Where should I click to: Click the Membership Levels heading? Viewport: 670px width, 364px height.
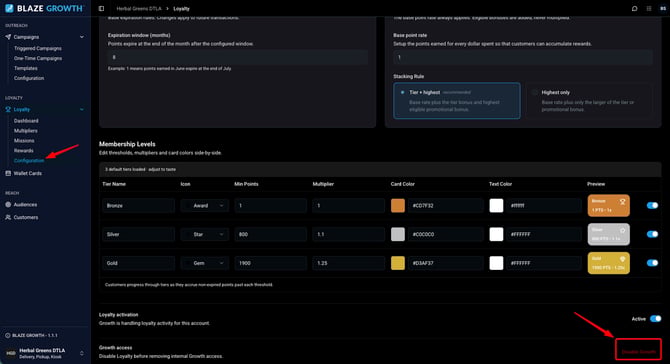click(x=127, y=144)
